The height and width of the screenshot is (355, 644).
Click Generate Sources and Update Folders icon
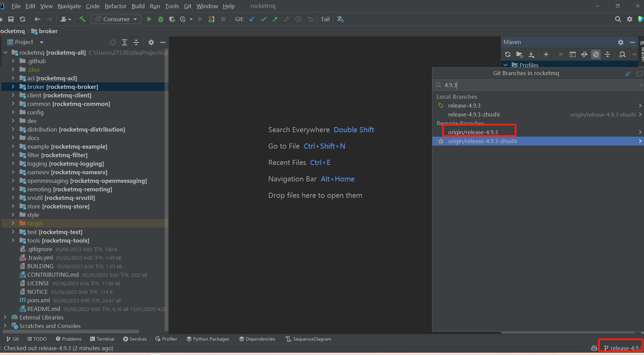(519, 54)
